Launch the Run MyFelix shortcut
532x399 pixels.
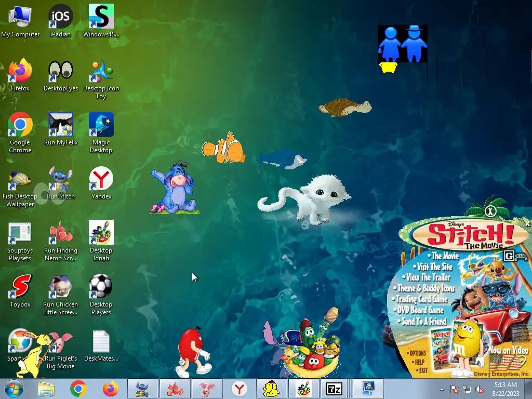pyautogui.click(x=60, y=129)
